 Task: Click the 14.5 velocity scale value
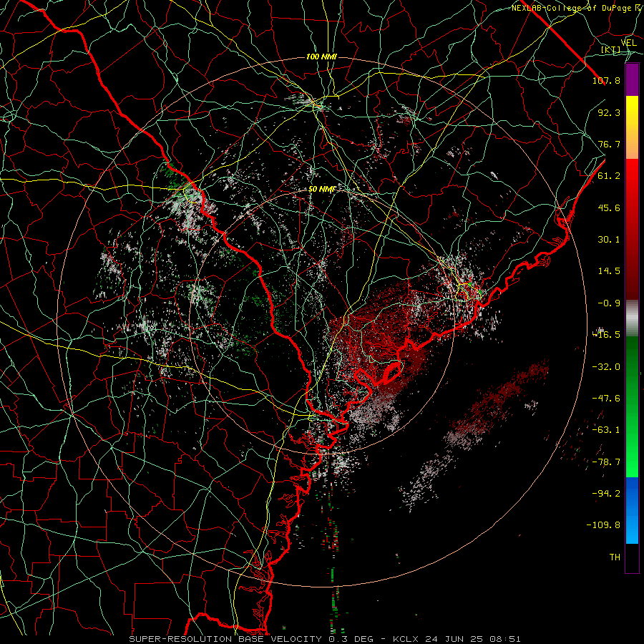click(609, 271)
